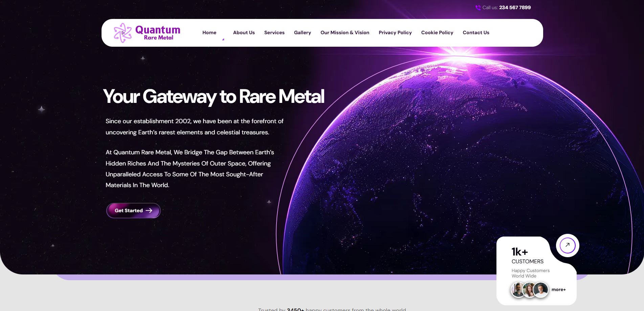Click the more+ link beside avatars
Screen dimensions: 644x311
(x=558, y=290)
